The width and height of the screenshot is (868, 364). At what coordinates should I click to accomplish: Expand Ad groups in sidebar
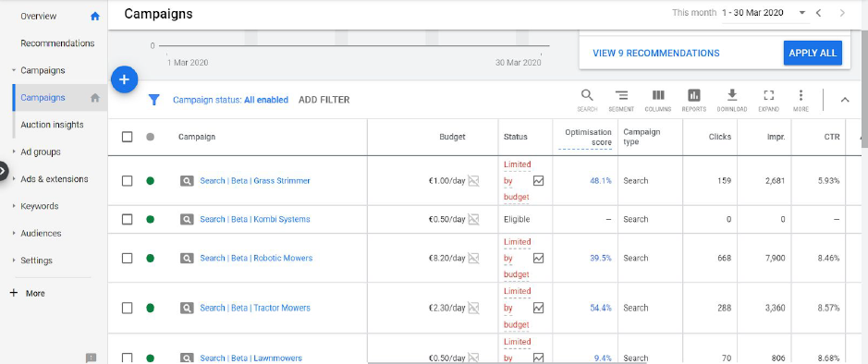point(13,152)
